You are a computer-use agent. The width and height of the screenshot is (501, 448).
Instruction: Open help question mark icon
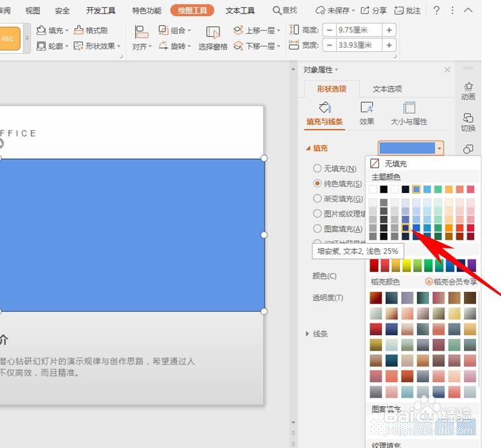click(436, 11)
